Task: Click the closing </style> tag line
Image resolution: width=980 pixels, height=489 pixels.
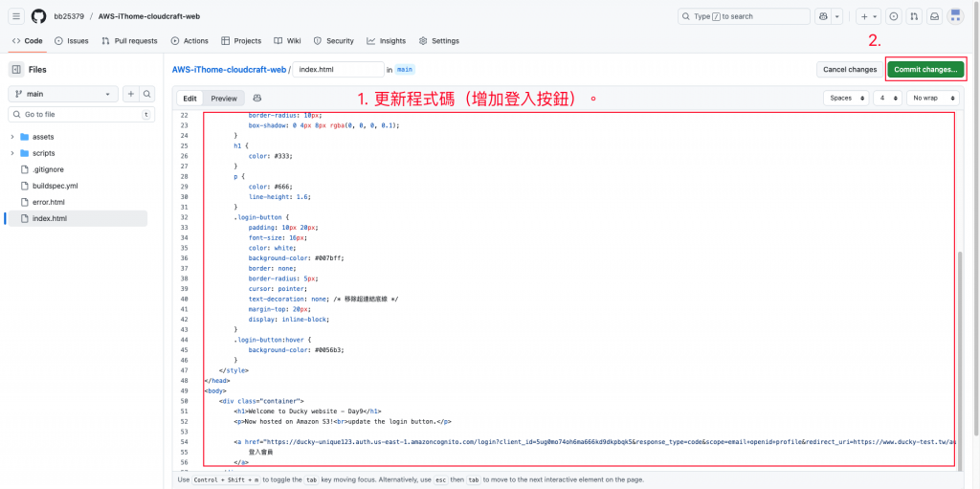Action: (x=234, y=370)
